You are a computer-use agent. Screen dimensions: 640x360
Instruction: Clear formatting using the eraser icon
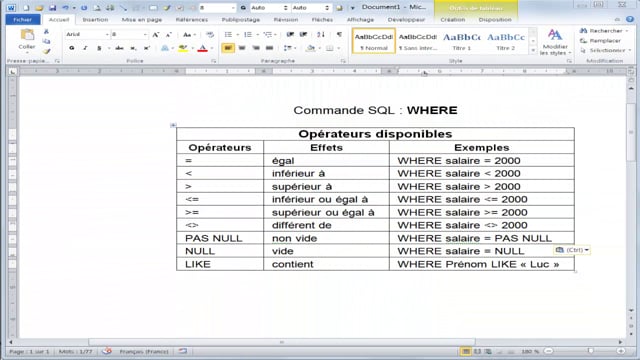point(210,35)
